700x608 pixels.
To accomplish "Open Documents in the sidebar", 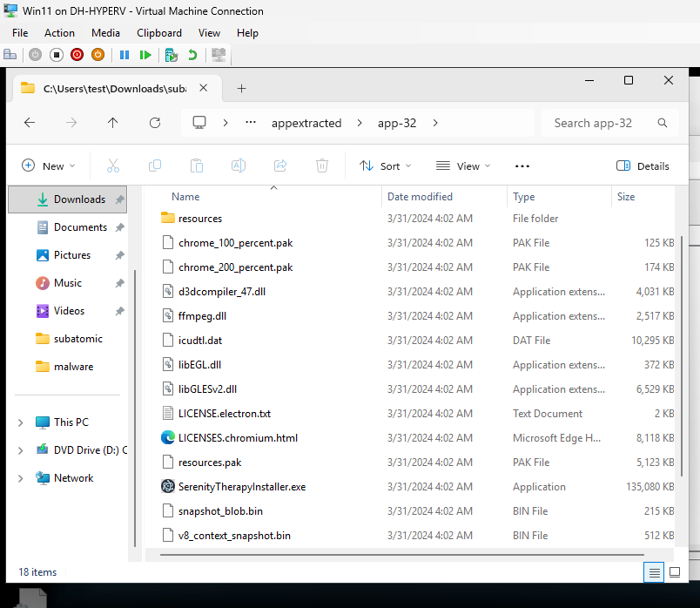I will (80, 227).
